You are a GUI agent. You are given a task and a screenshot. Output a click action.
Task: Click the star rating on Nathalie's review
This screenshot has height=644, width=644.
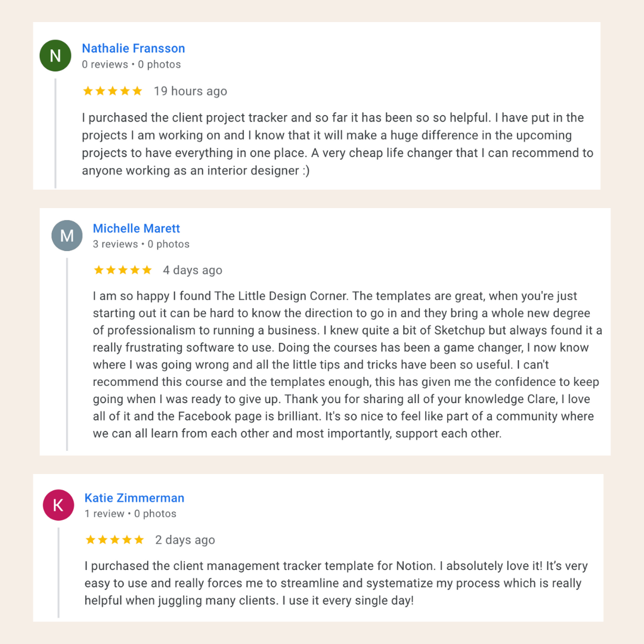[x=113, y=91]
